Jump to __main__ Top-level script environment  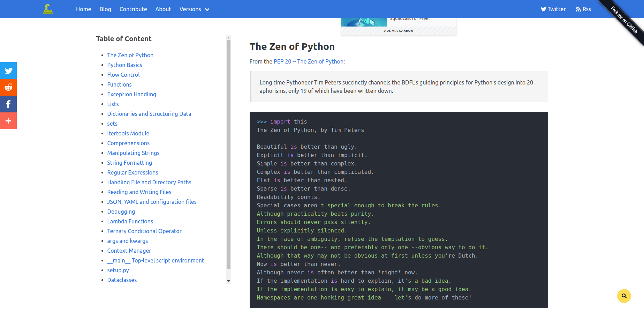156,260
